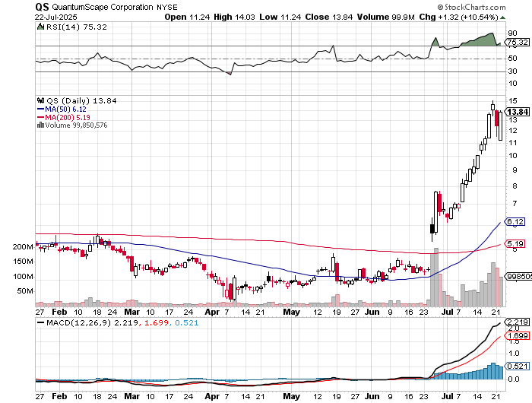Click the 150M volume scale label
Image resolution: width=532 pixels, height=403 pixels.
tap(23, 262)
